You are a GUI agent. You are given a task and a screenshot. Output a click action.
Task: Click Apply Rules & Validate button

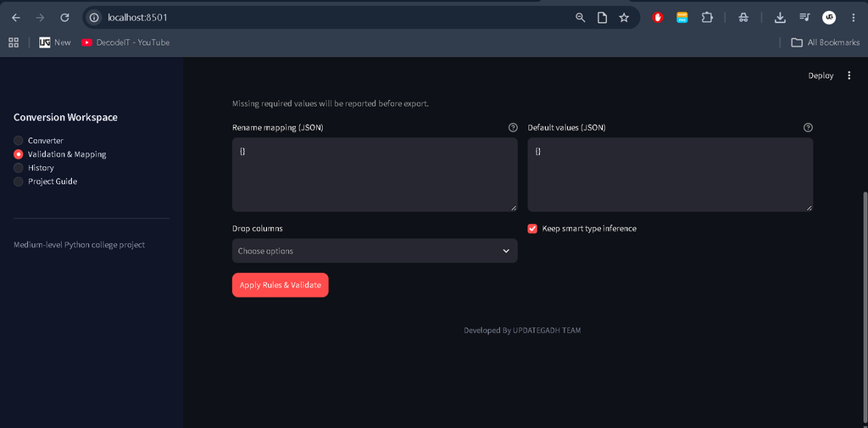coord(280,285)
